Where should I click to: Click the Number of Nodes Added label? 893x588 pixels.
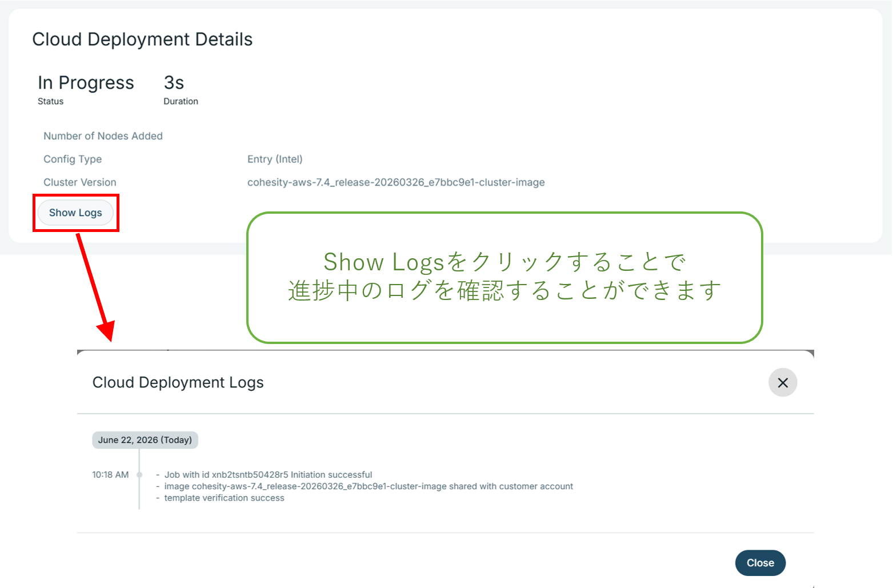(x=103, y=136)
